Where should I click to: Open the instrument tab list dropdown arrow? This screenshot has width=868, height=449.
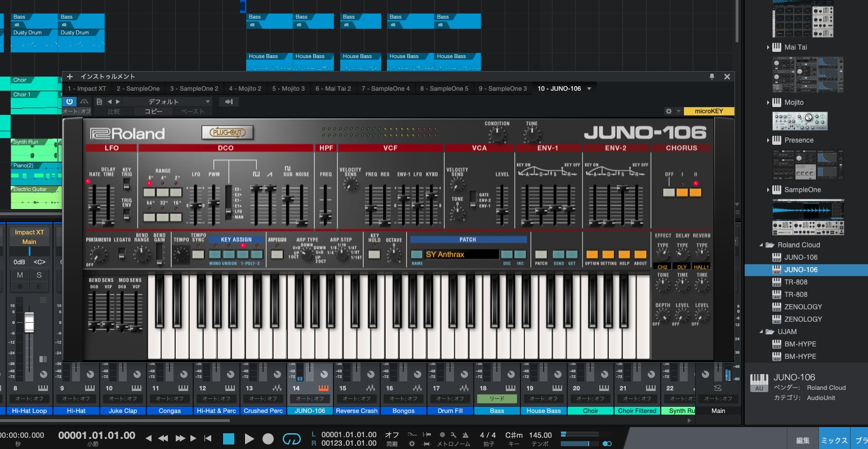pyautogui.click(x=589, y=89)
